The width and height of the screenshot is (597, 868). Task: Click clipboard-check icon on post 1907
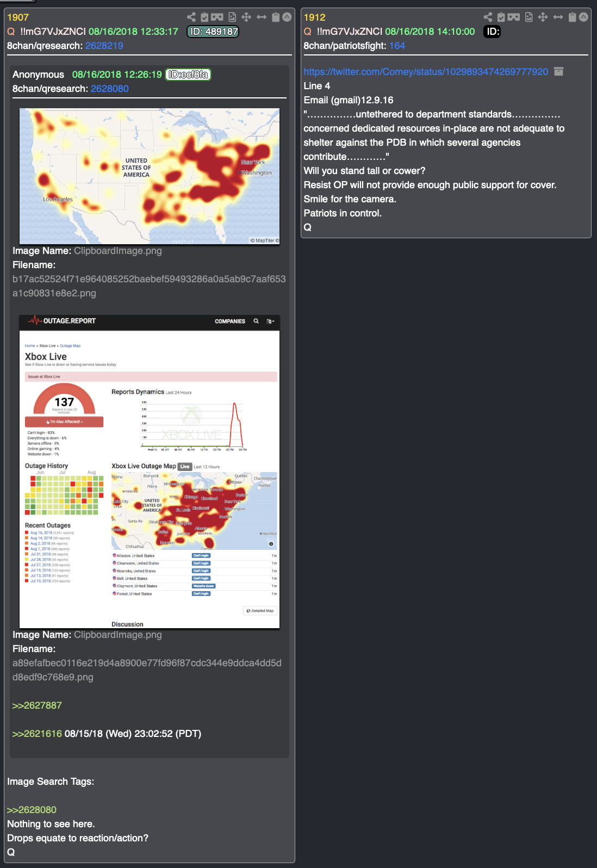tap(204, 17)
